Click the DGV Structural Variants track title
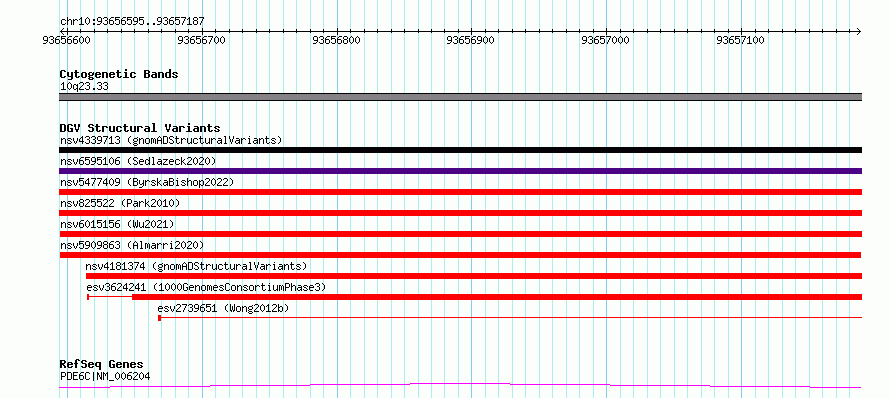This screenshot has height=398, width=890. pos(140,128)
